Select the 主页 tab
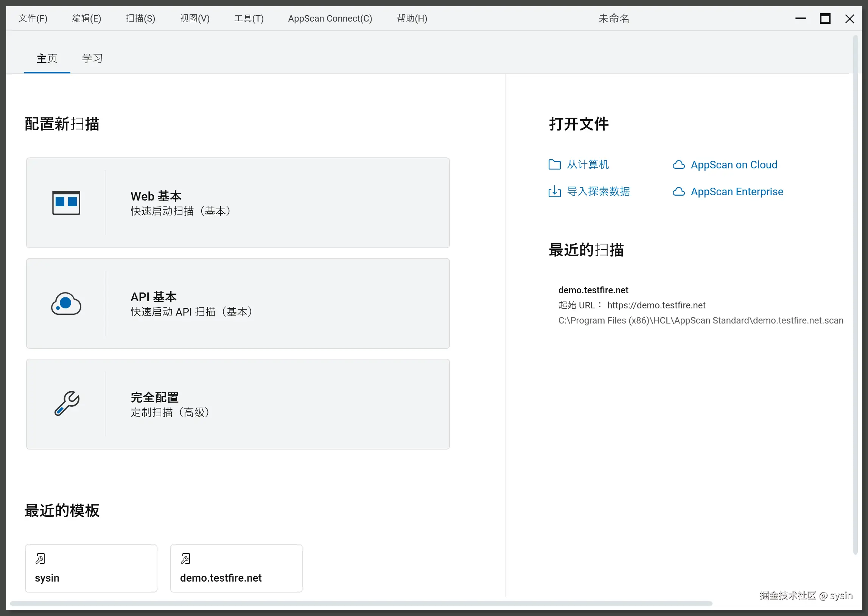This screenshot has height=616, width=868. [x=47, y=58]
